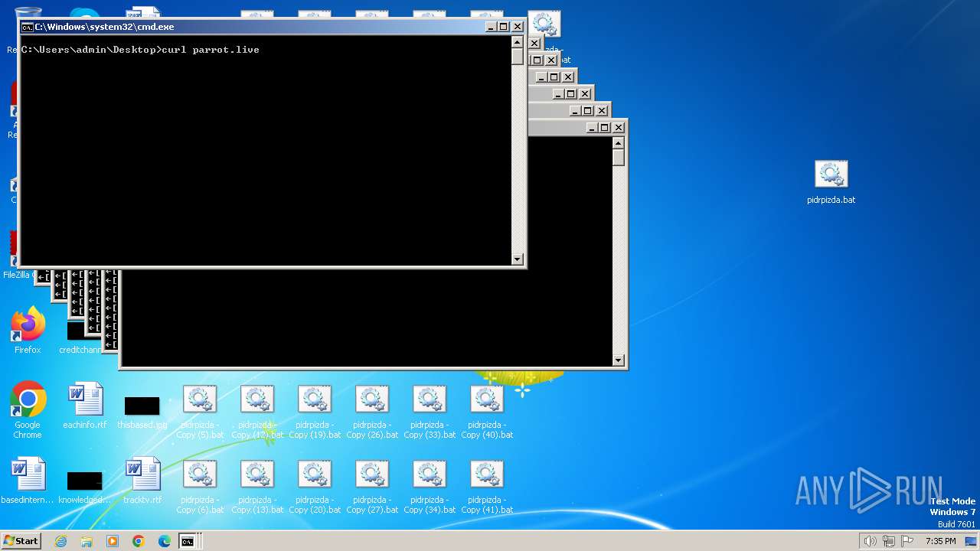Open basedintern document on desktop

[x=28, y=481]
